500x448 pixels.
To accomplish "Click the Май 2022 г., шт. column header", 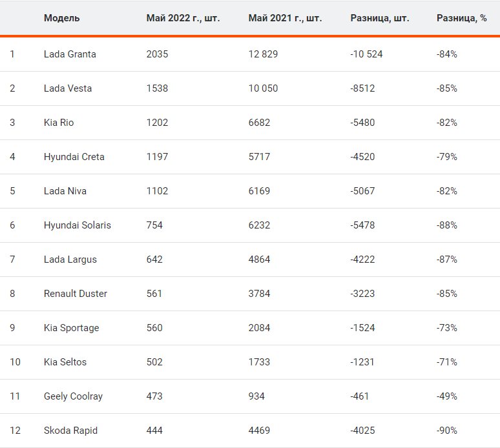I will pyautogui.click(x=183, y=18).
